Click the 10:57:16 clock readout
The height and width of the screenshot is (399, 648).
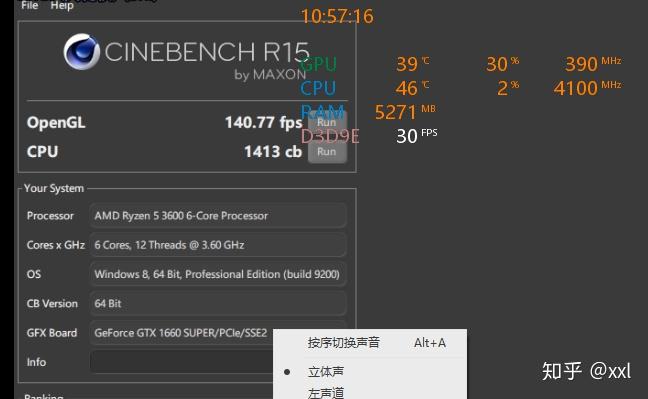click(337, 16)
